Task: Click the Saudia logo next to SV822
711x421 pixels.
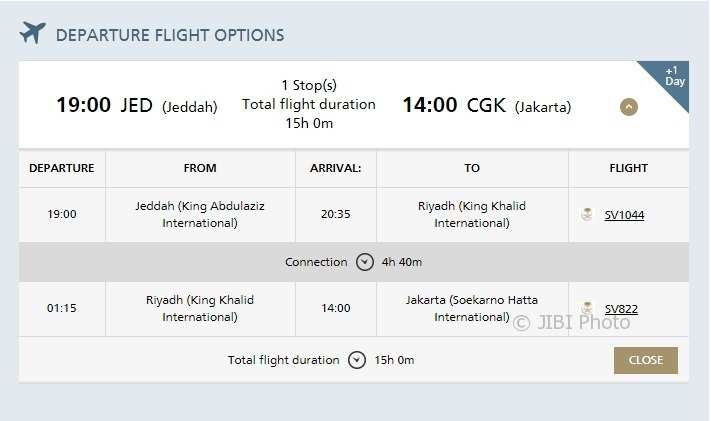Action: pyautogui.click(x=587, y=308)
